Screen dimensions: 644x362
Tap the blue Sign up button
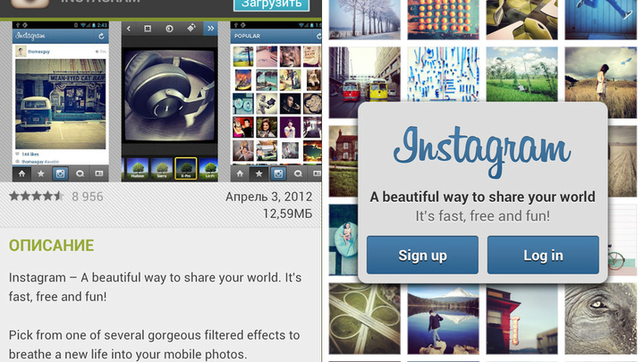click(x=422, y=255)
